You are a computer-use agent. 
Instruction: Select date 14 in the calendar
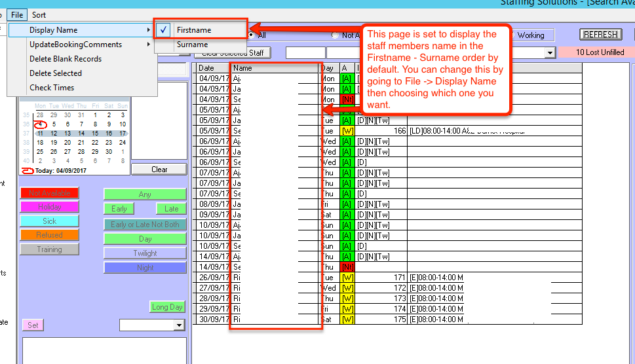pyautogui.click(x=81, y=133)
